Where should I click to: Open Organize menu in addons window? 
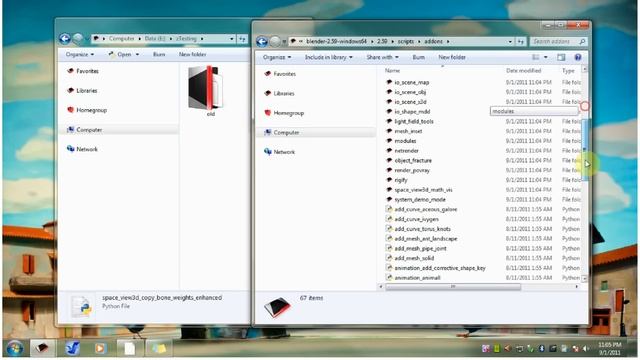(277, 57)
